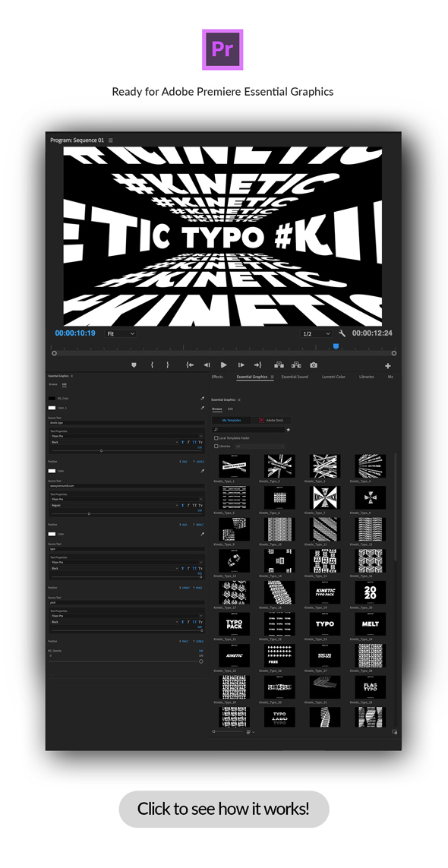
Task: Click the Adobe Stock icon badge
Action: [261, 420]
